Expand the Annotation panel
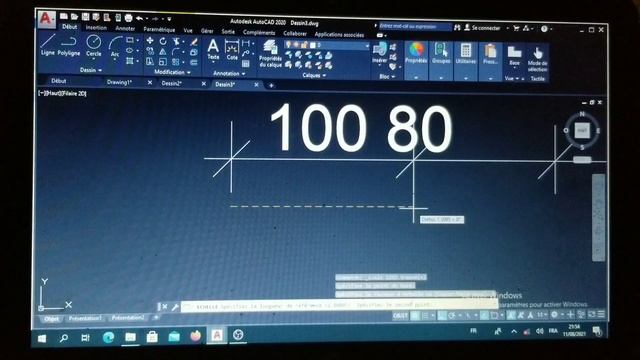This screenshot has height=360, width=640. tap(229, 73)
